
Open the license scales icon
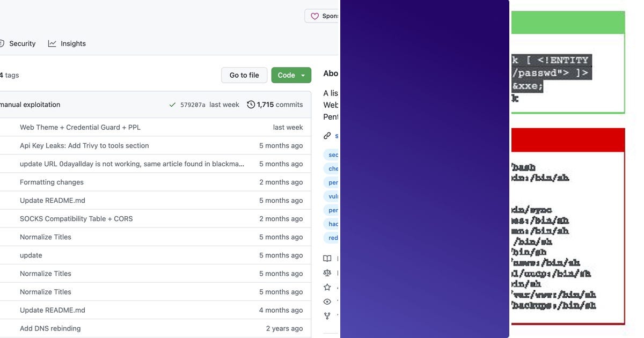(327, 273)
